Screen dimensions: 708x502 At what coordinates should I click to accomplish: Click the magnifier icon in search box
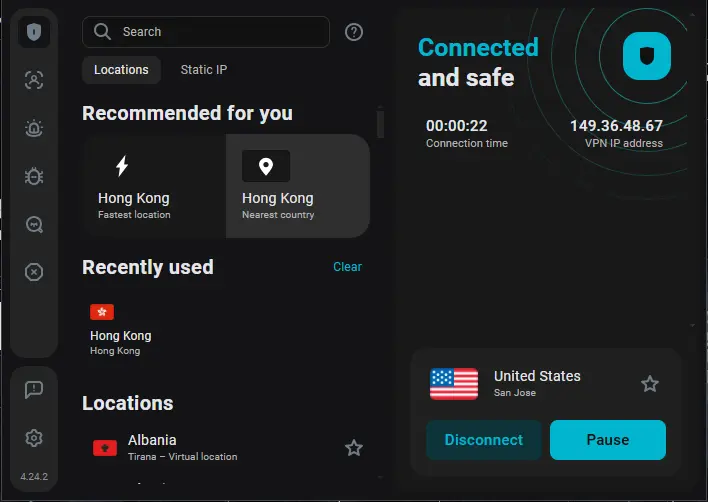tap(102, 32)
